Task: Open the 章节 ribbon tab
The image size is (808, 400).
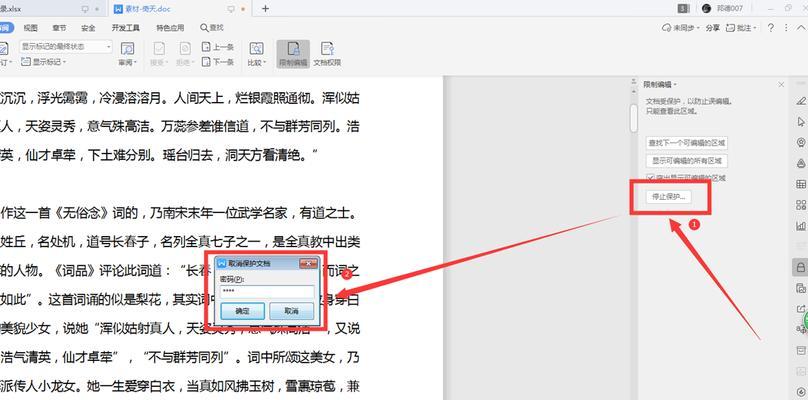Action: pyautogui.click(x=59, y=28)
